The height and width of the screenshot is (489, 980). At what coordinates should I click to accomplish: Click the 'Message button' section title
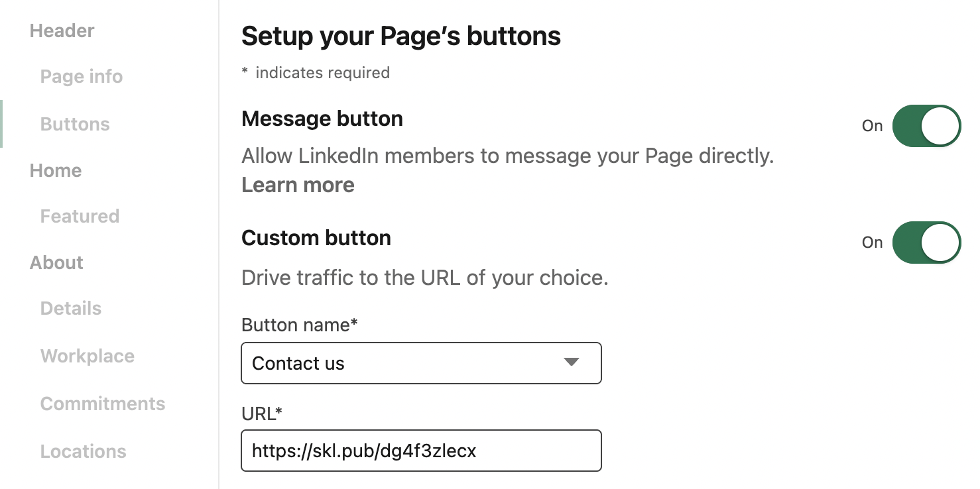[x=322, y=119]
